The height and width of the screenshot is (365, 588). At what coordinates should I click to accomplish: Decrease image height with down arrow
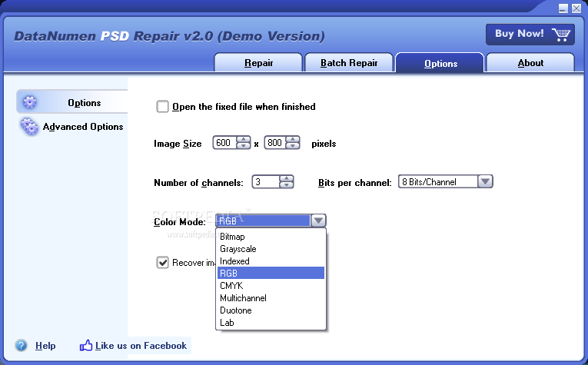pos(293,146)
